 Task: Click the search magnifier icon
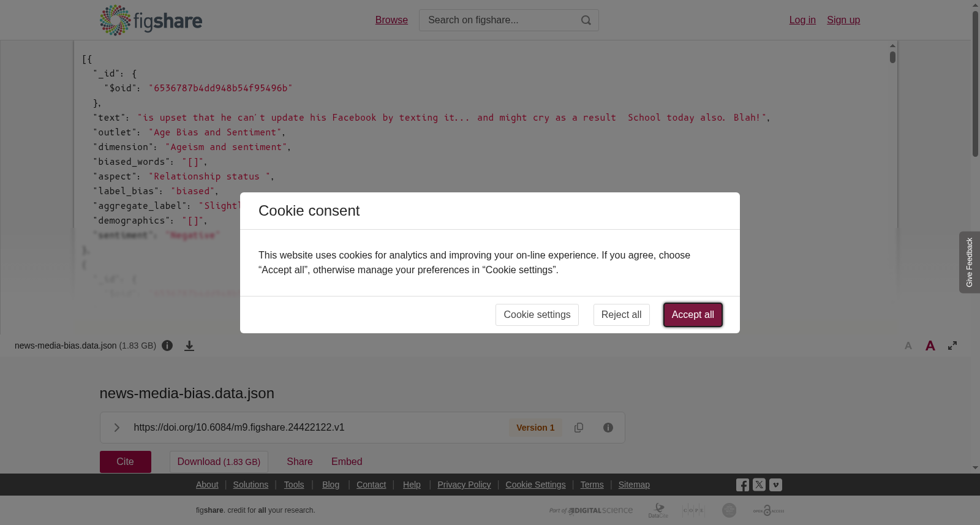pos(586,20)
